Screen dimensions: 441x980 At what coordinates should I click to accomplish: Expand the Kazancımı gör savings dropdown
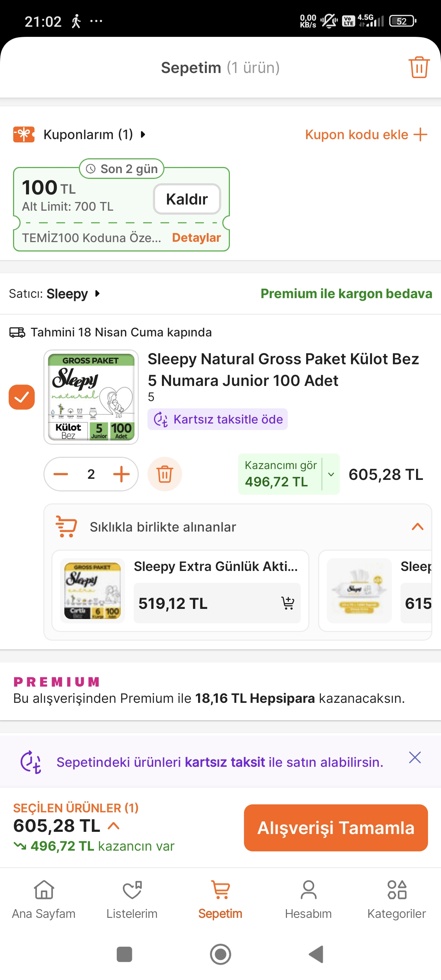331,474
